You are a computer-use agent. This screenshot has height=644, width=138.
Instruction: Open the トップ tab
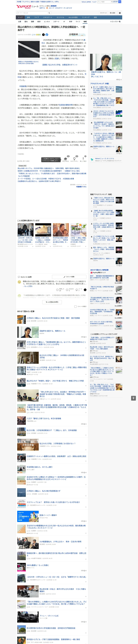[x=20, y=17]
